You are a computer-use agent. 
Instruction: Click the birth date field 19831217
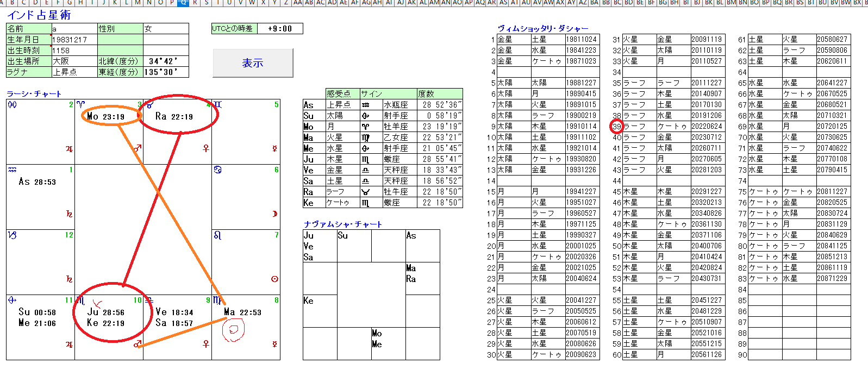coord(74,40)
